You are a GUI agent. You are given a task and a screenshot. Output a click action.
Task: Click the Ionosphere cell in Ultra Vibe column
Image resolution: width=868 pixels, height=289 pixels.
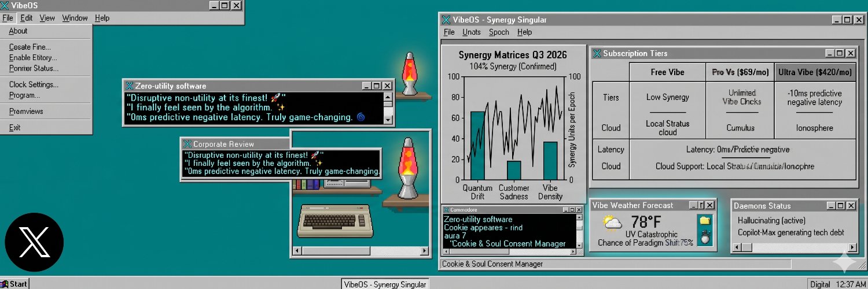[x=814, y=128]
